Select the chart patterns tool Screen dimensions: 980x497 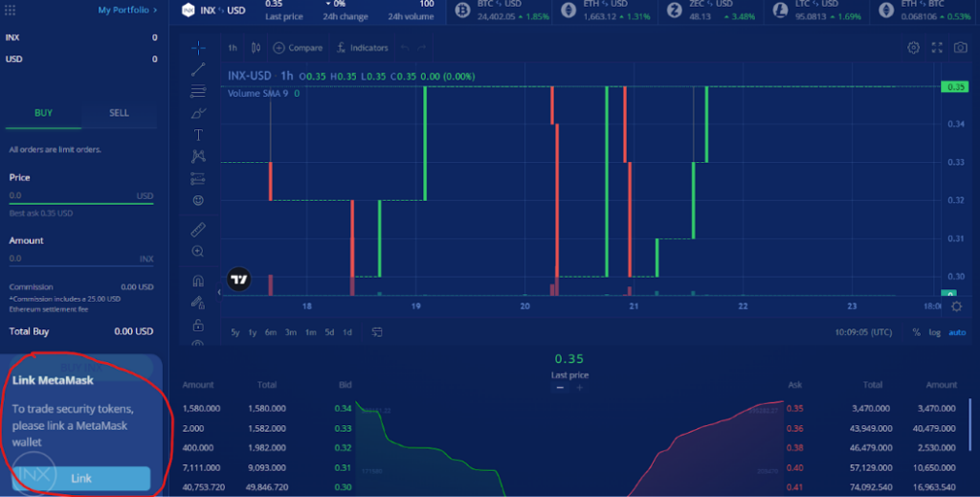[x=198, y=156]
